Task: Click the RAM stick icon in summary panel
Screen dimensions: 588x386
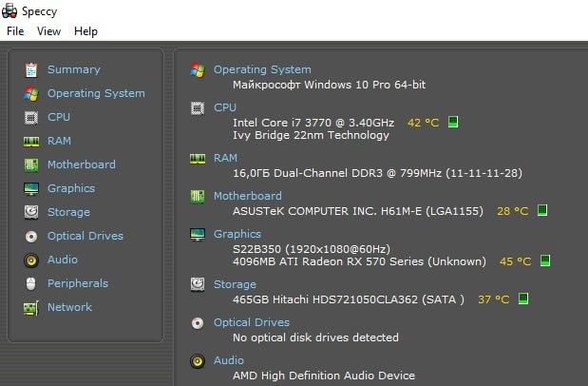Action: [x=198, y=159]
